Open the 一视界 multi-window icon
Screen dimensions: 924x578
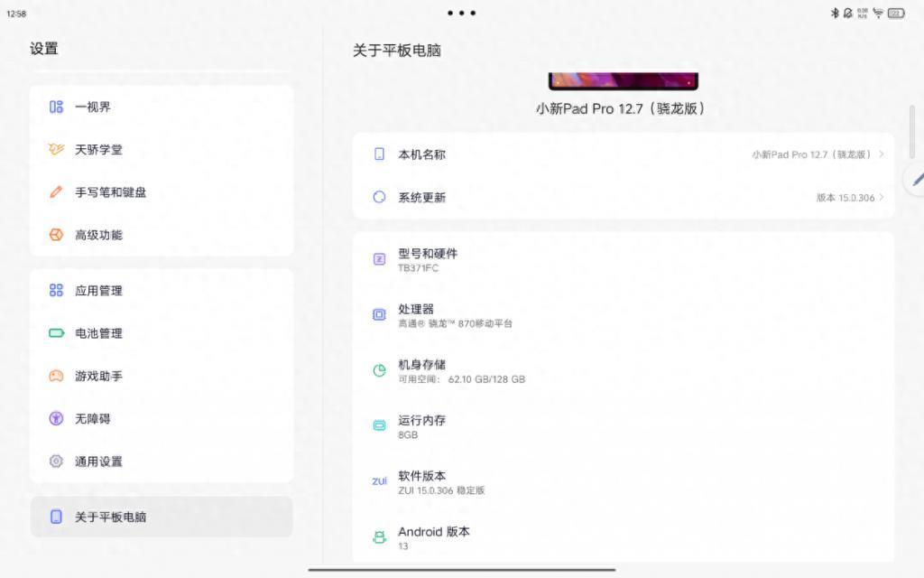pyautogui.click(x=56, y=107)
